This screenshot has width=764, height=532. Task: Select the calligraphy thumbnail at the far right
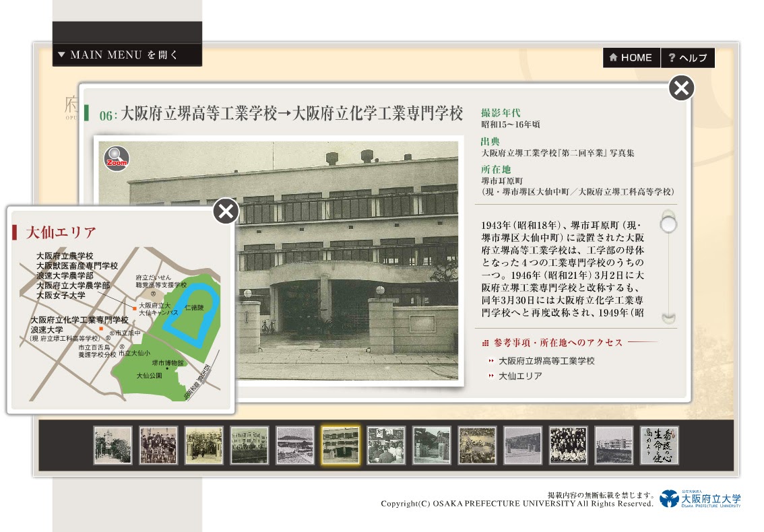click(x=660, y=444)
